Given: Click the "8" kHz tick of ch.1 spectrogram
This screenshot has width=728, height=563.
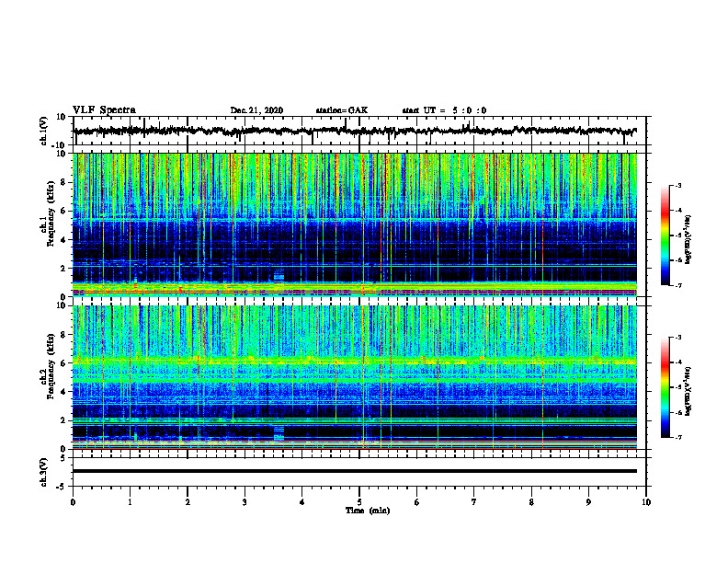Looking at the screenshot, I should tap(63, 182).
